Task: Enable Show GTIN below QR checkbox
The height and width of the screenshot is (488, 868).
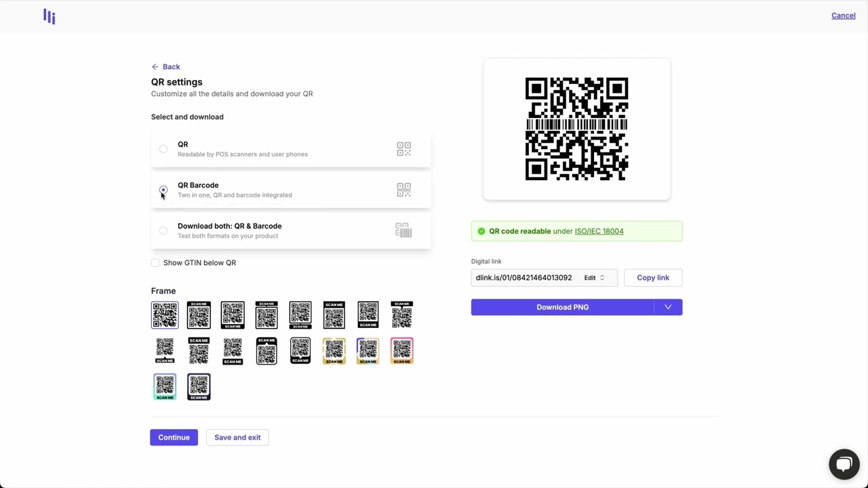Action: click(155, 262)
